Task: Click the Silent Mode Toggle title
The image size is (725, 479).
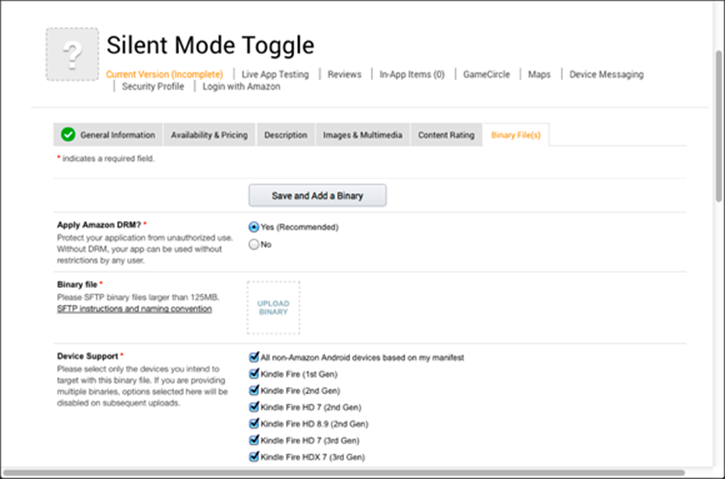Action: click(210, 45)
